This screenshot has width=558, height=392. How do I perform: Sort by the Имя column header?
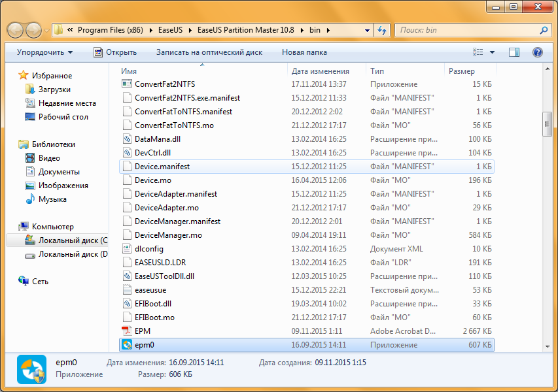click(x=203, y=71)
